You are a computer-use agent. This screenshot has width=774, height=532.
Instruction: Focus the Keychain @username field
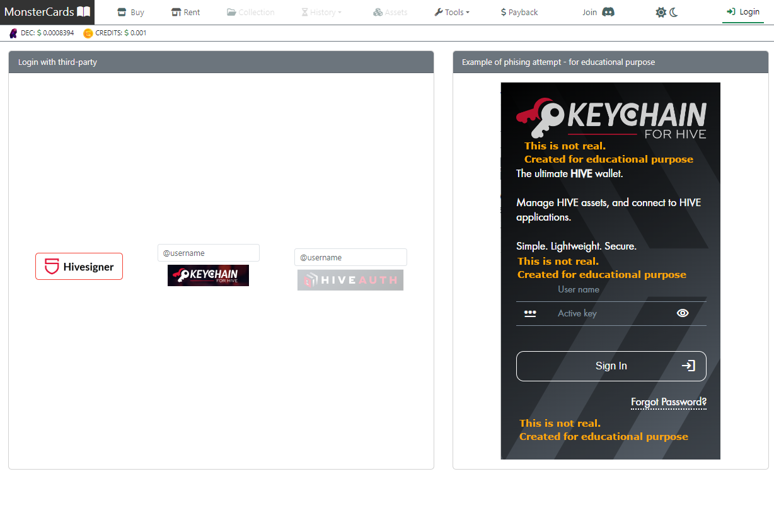tap(209, 253)
